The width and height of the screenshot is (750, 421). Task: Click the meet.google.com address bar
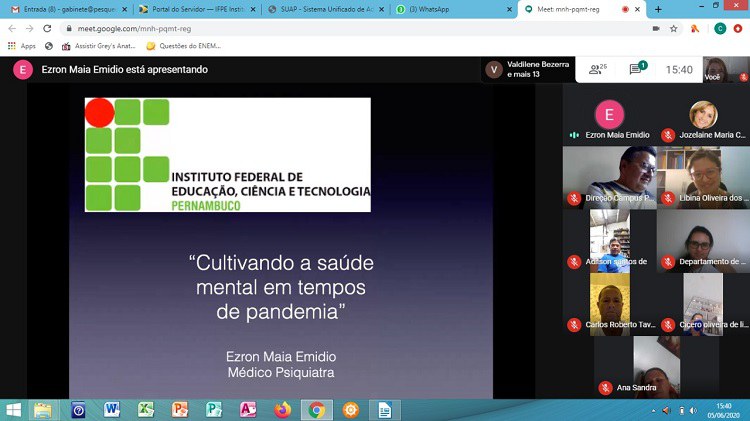(300, 28)
